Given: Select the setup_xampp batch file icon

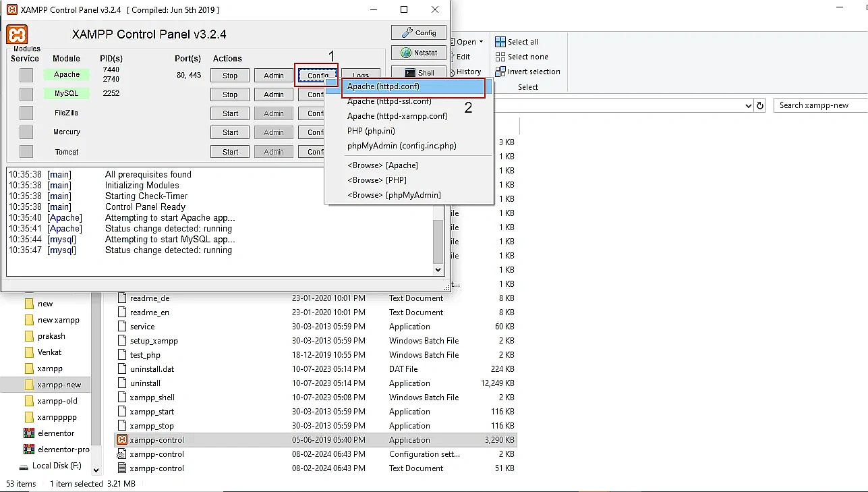Looking at the screenshot, I should coord(122,341).
